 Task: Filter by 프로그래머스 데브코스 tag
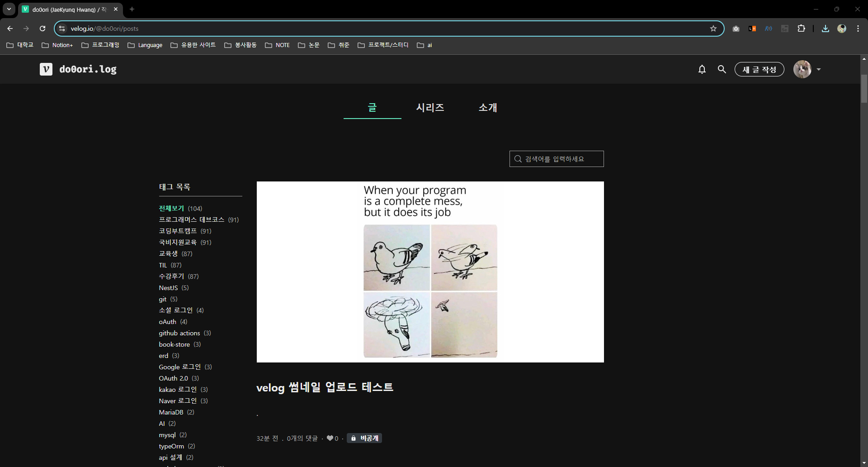point(192,219)
